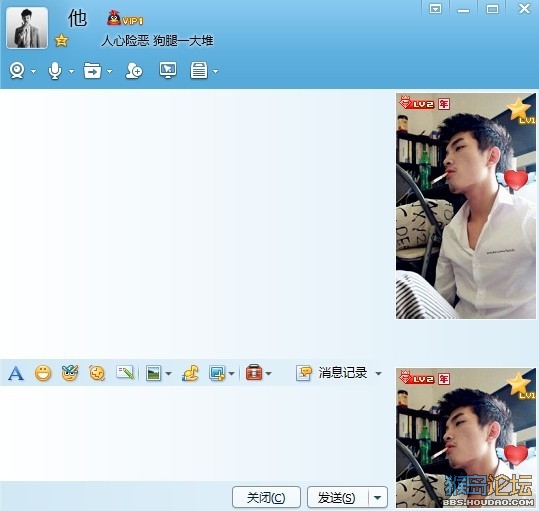Viewport: 539px width, 511px height.
Task: Open video call options dropdown arrow
Action: [x=33, y=71]
